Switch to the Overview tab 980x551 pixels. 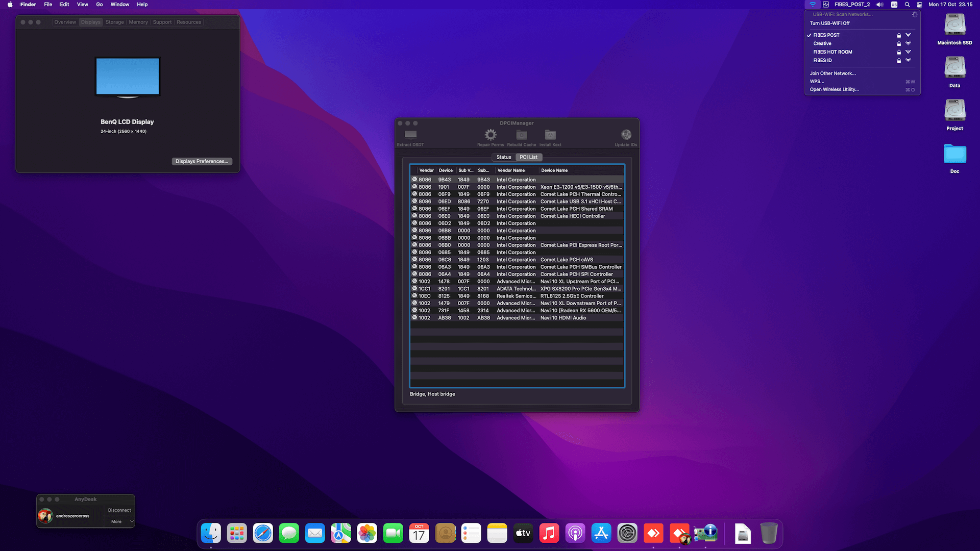tap(65, 22)
